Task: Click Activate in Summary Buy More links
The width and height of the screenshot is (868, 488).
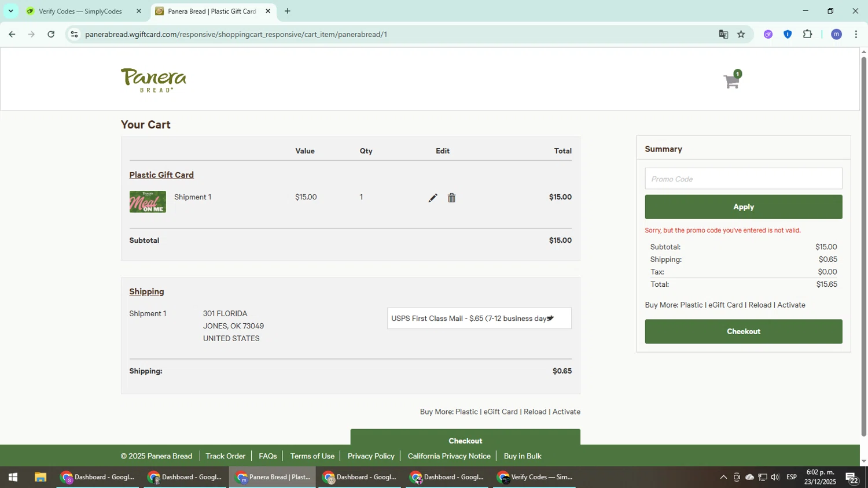Action: click(791, 305)
